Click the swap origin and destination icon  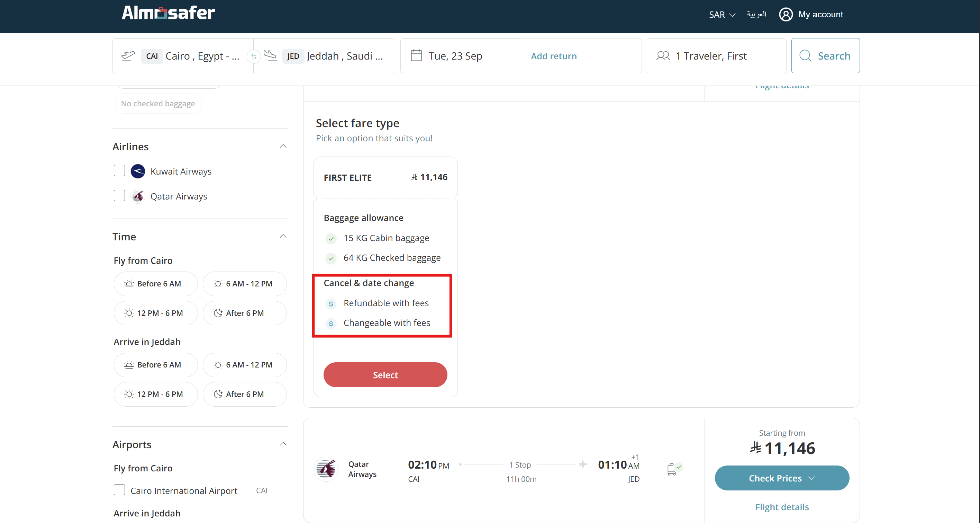click(x=254, y=56)
